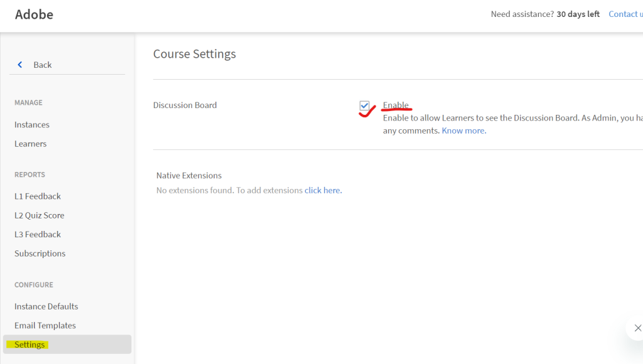Click the Back navigation link
The height and width of the screenshot is (364, 643).
[x=43, y=64]
